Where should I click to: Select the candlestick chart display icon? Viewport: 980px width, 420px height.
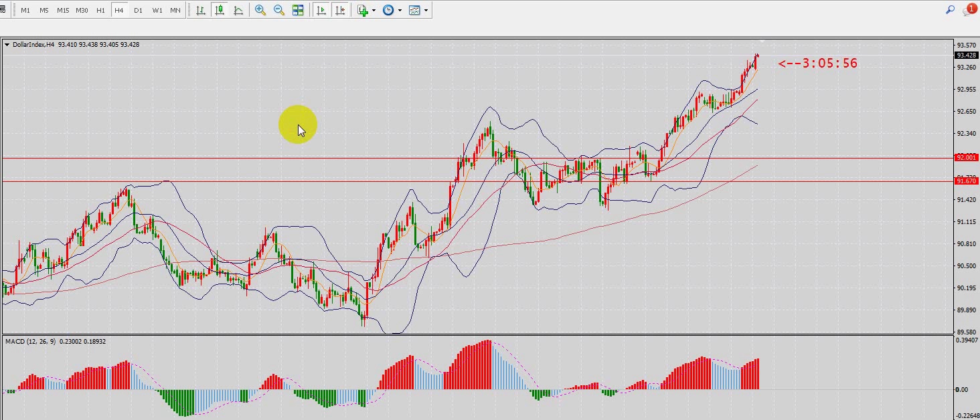[x=220, y=10]
